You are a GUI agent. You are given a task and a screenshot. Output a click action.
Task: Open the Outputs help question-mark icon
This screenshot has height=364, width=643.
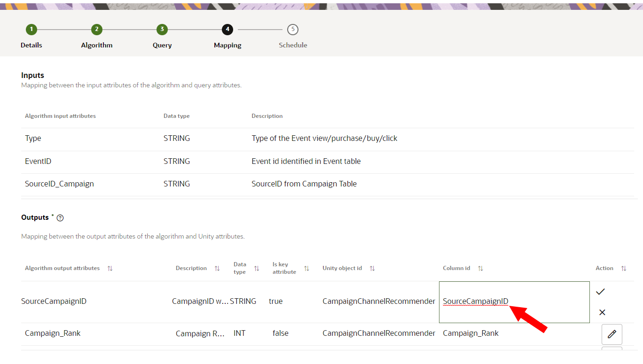(x=60, y=218)
